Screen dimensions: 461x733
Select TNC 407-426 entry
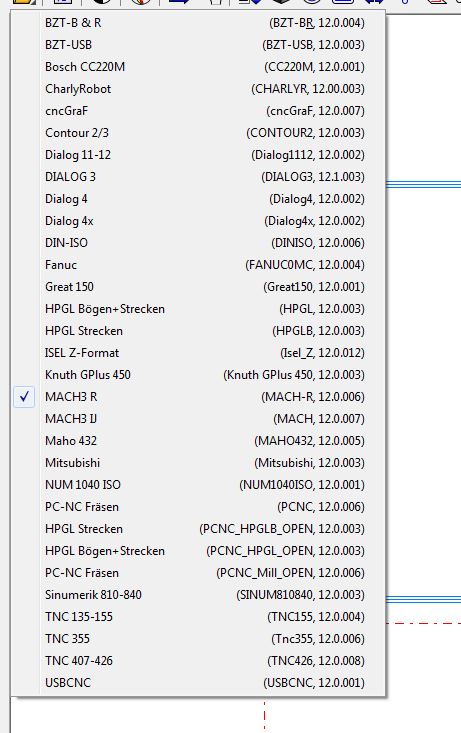[x=198, y=661]
